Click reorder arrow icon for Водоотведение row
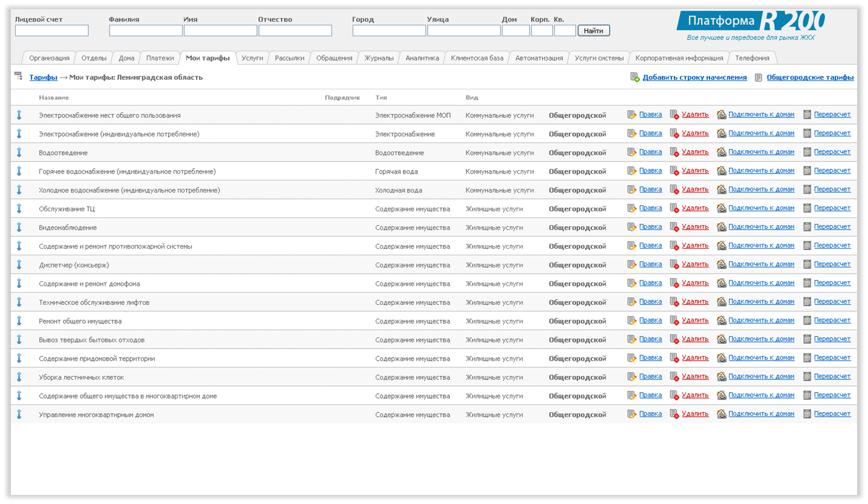Screen dimensions: 868x504 point(19,152)
